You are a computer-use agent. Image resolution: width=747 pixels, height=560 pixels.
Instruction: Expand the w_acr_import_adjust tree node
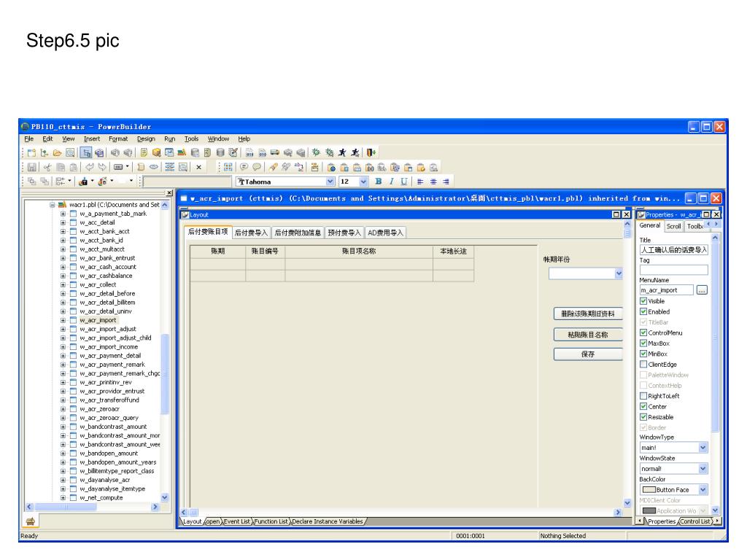pyautogui.click(x=63, y=329)
